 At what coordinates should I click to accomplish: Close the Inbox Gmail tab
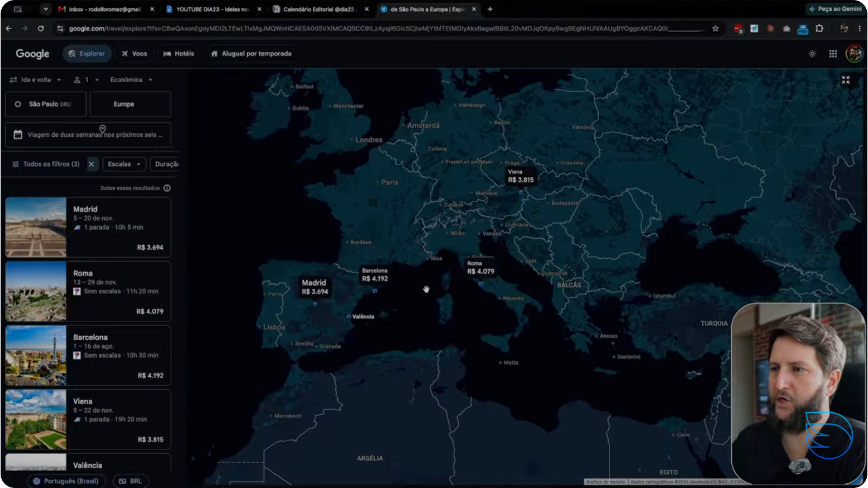click(152, 9)
